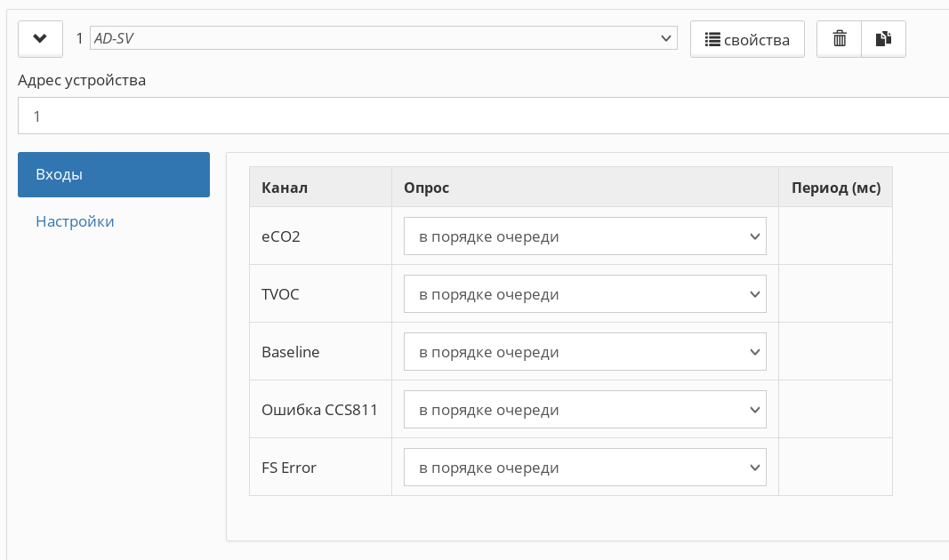Viewport: 949px width, 560px height.
Task: Open the polling dropdown for Ошибка CCS811
Action: click(585, 410)
